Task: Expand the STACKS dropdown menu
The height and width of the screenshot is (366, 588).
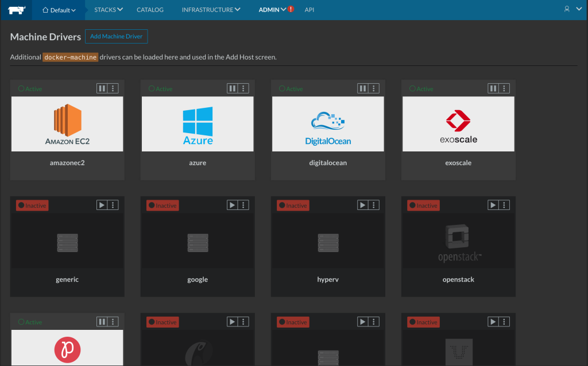Action: click(109, 10)
